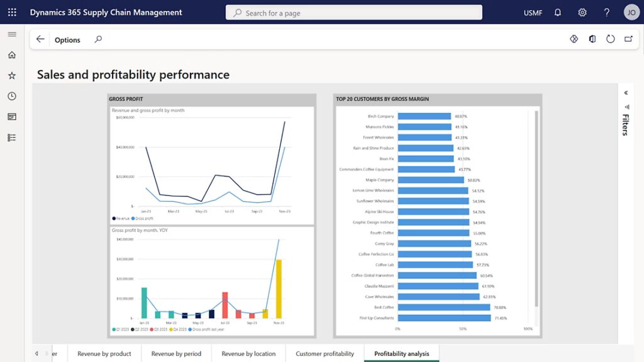
Task: Open notifications bell icon
Action: click(557, 13)
